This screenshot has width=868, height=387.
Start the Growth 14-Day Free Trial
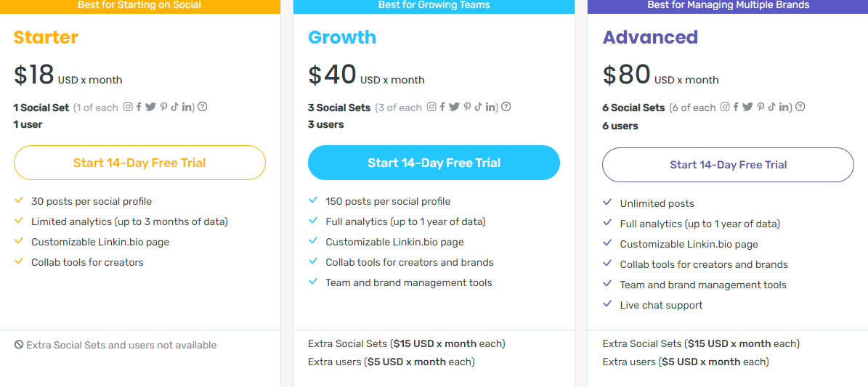coord(434,163)
